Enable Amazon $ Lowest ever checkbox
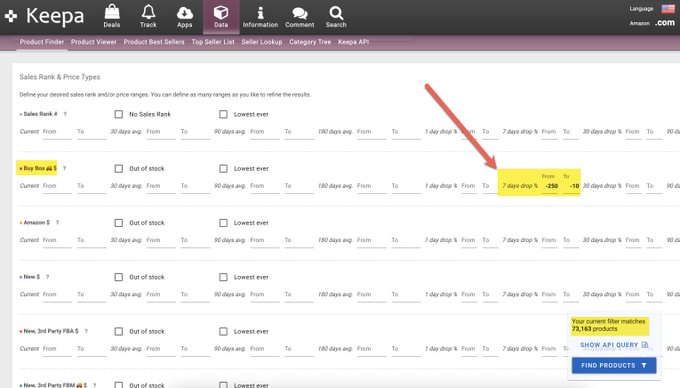Viewport: 680px width, 388px height. tap(223, 222)
